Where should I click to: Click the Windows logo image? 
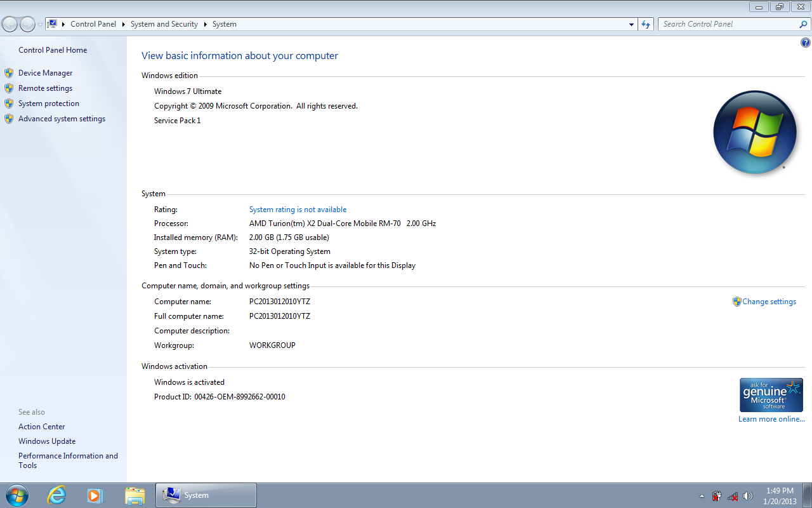click(x=754, y=133)
